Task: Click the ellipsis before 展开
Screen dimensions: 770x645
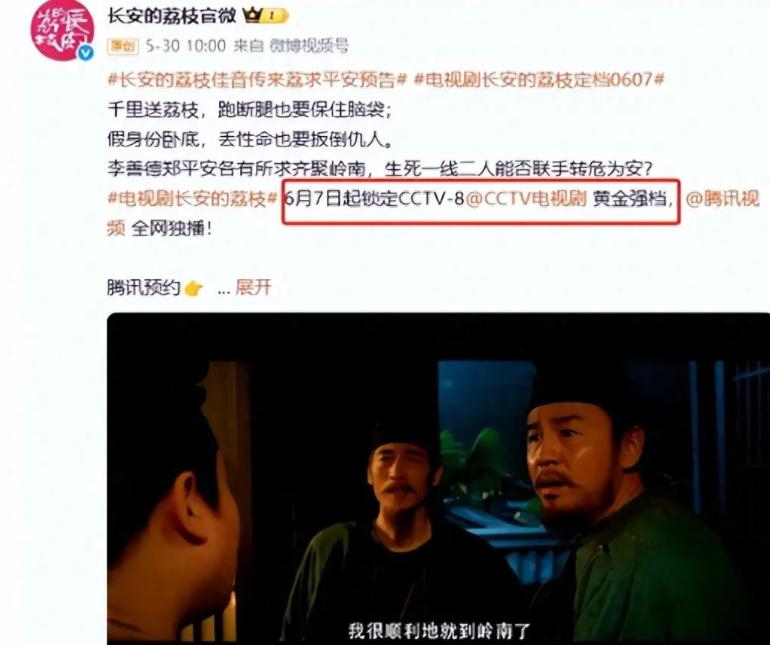Action: [x=223, y=290]
